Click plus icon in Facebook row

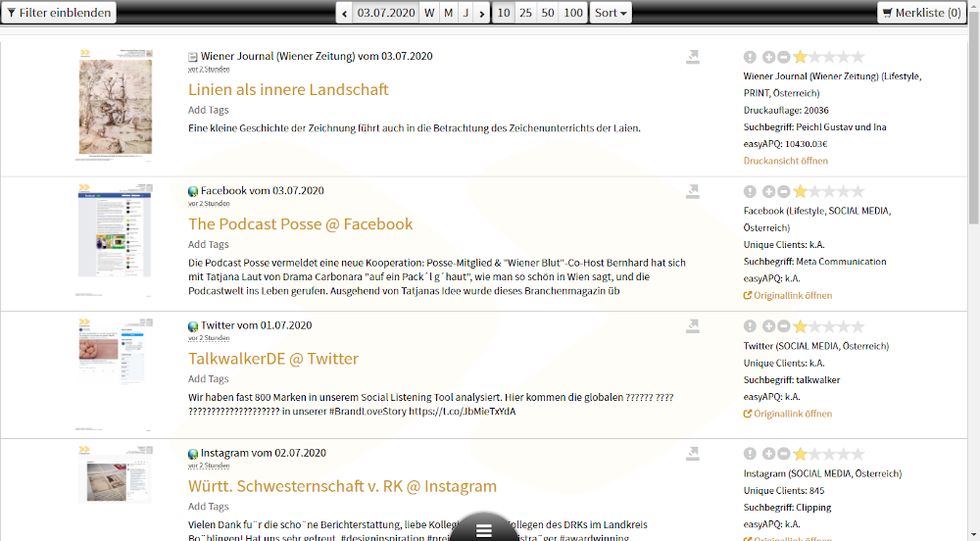click(768, 192)
